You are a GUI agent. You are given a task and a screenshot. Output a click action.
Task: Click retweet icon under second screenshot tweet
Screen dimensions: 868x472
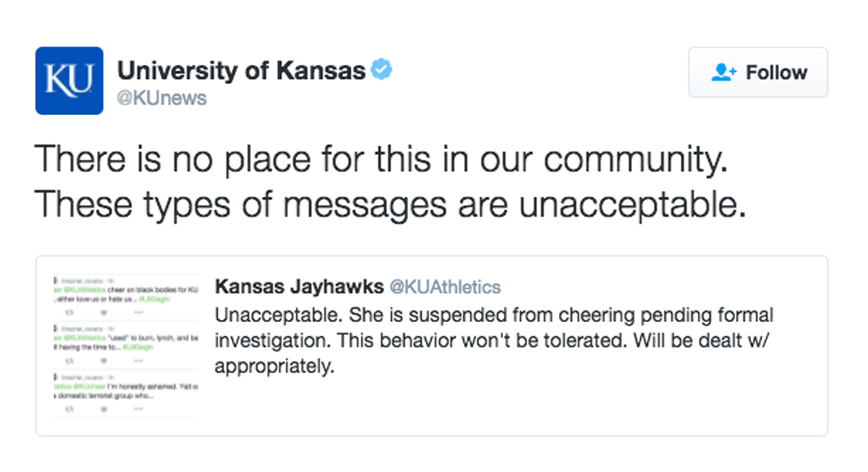pyautogui.click(x=68, y=361)
